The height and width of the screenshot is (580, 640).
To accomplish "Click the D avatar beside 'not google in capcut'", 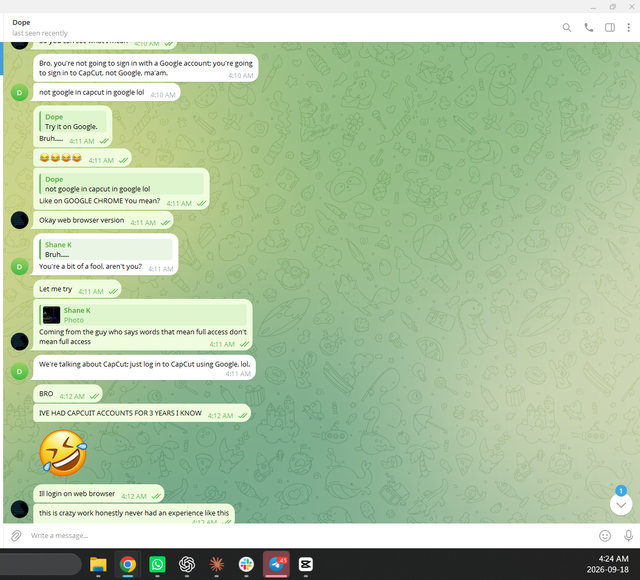I will point(20,93).
